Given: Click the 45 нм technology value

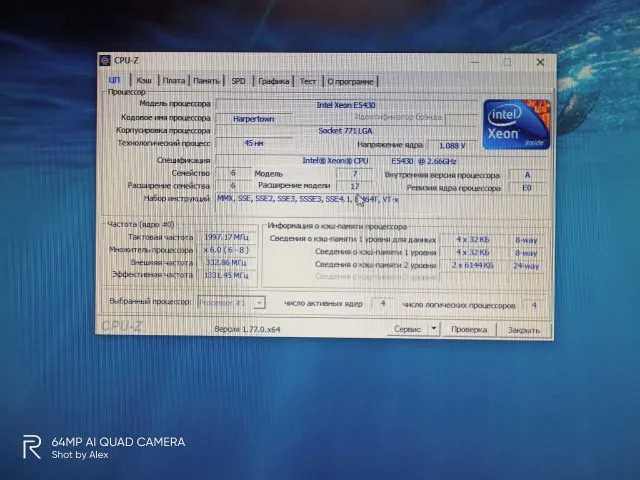Looking at the screenshot, I should [x=253, y=143].
